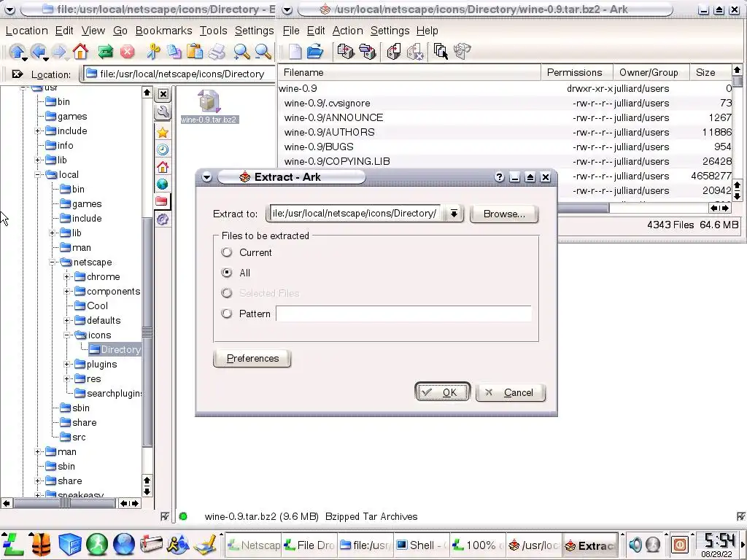Click the Preferences button in Extract dialog
Image resolution: width=747 pixels, height=560 pixels.
coord(252,359)
